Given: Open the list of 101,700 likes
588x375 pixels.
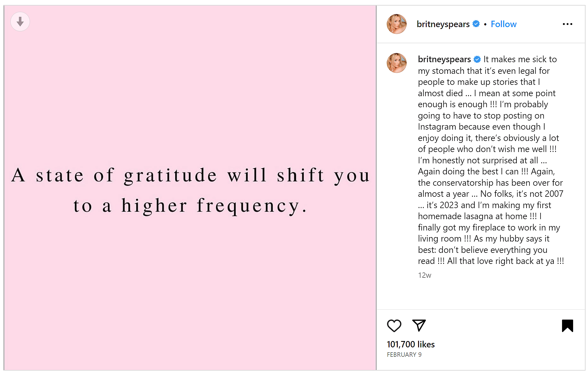Looking at the screenshot, I should point(410,344).
